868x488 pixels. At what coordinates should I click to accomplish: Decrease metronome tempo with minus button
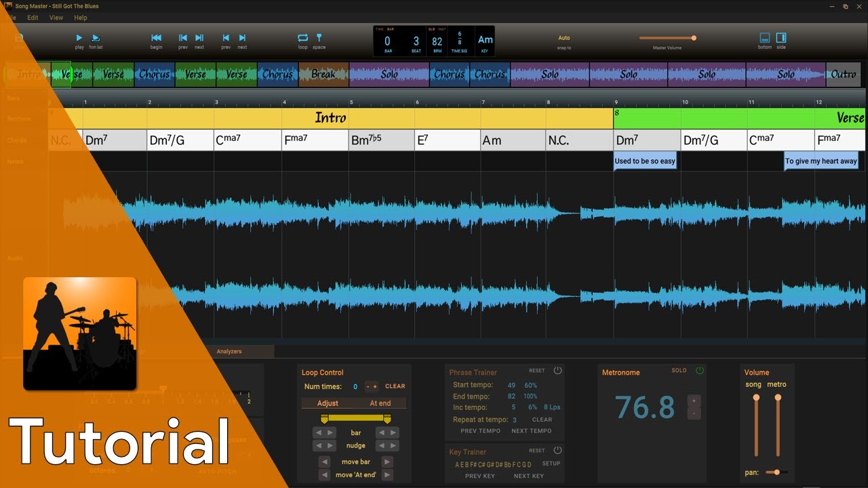point(694,413)
